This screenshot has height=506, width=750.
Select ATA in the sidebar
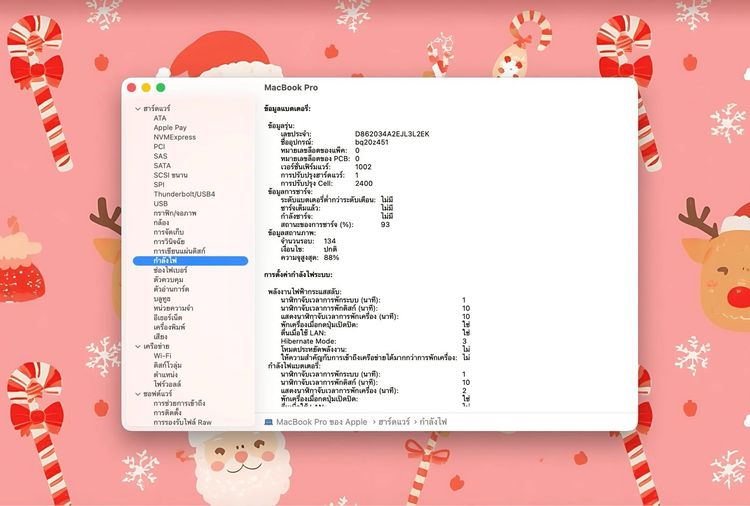pos(160,118)
